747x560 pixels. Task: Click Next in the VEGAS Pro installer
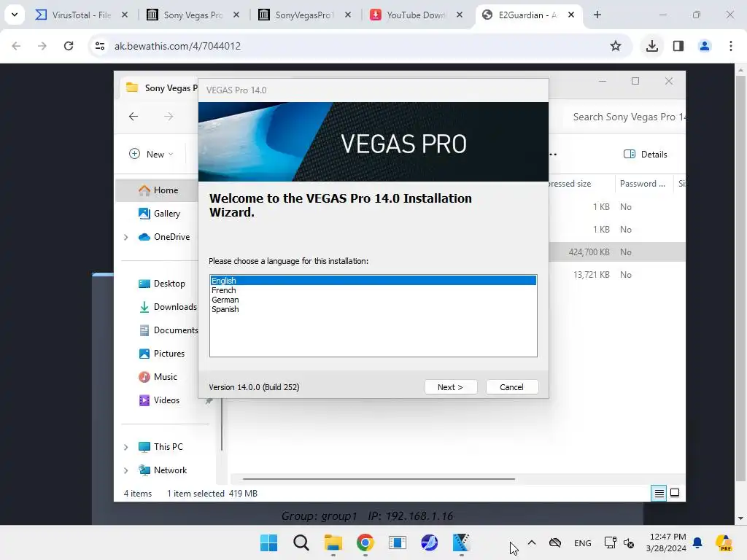point(450,387)
